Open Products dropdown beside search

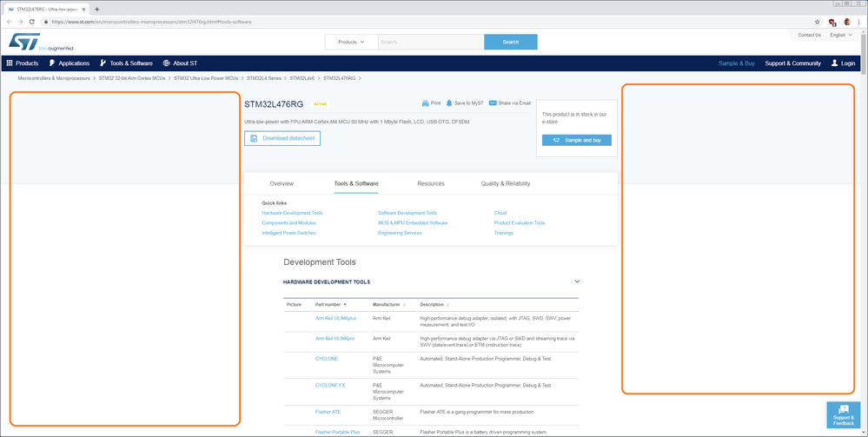click(x=352, y=42)
